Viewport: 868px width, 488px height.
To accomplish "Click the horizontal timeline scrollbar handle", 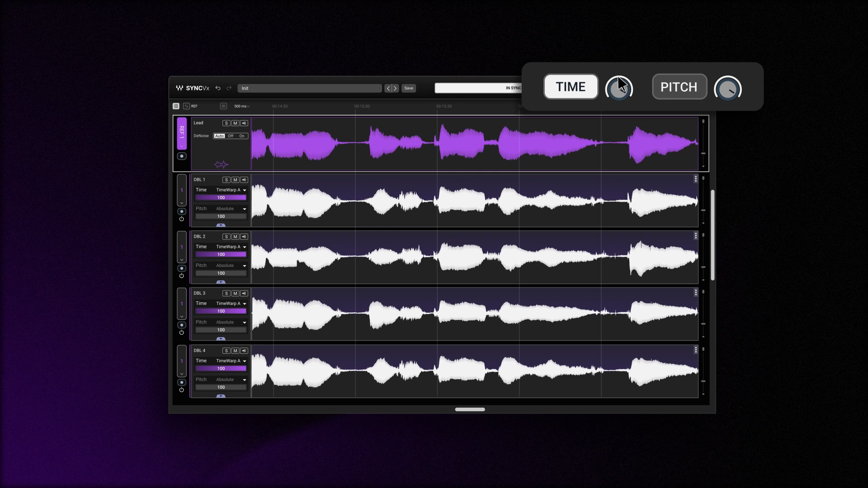I will pos(470,409).
